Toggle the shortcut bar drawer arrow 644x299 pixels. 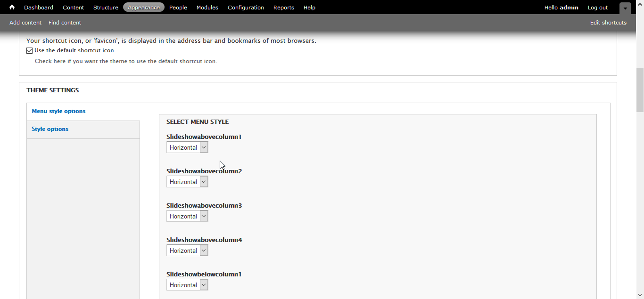625,8
